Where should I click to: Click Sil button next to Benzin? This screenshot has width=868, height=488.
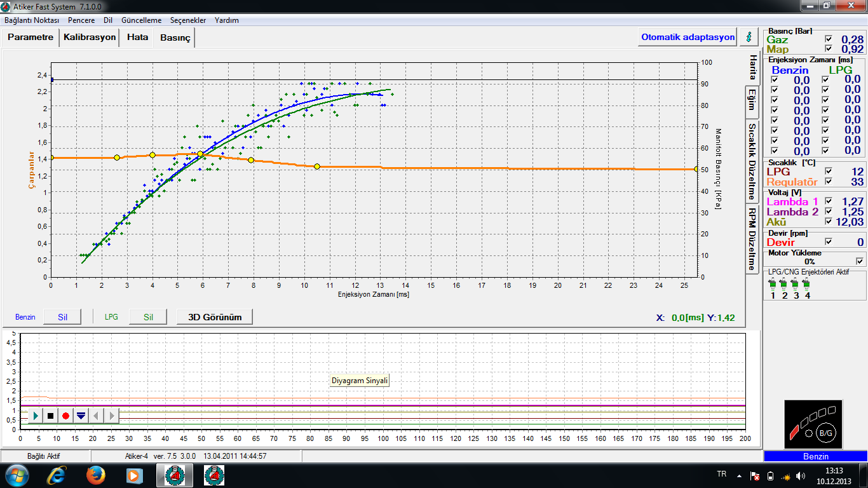tap(62, 316)
